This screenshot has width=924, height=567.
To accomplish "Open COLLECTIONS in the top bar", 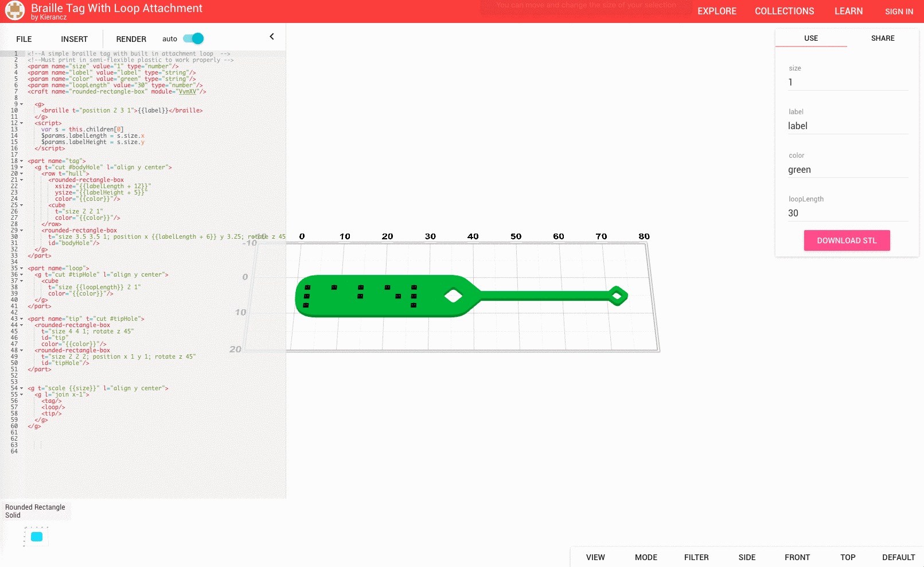I will 785,11.
